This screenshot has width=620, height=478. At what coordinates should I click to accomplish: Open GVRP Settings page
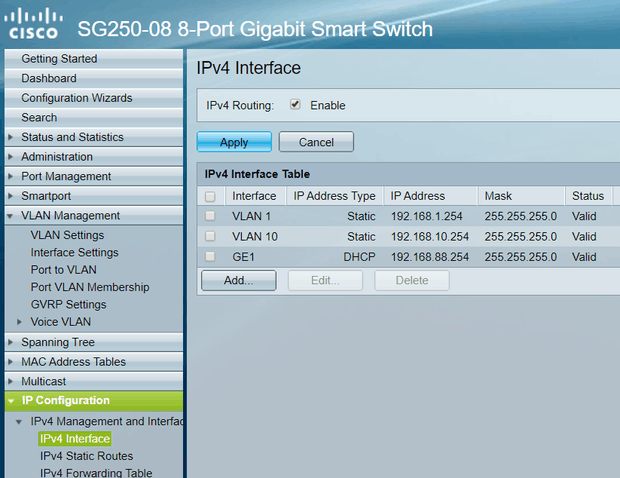tap(68, 304)
